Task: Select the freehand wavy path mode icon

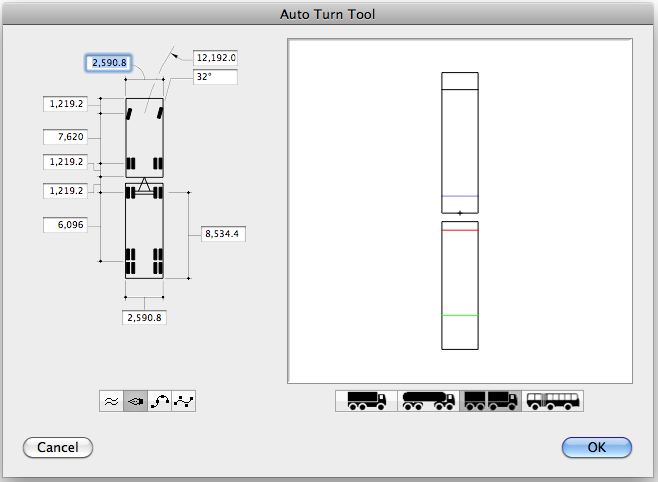Action: pos(112,401)
